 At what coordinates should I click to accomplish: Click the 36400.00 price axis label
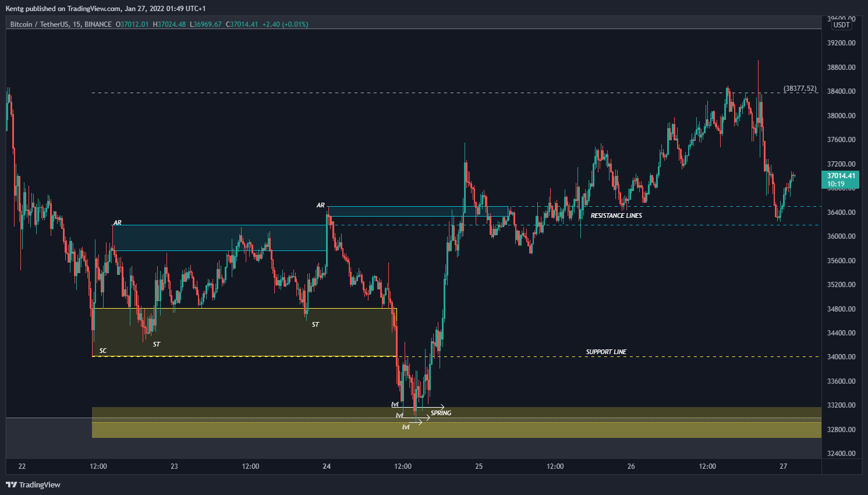841,213
